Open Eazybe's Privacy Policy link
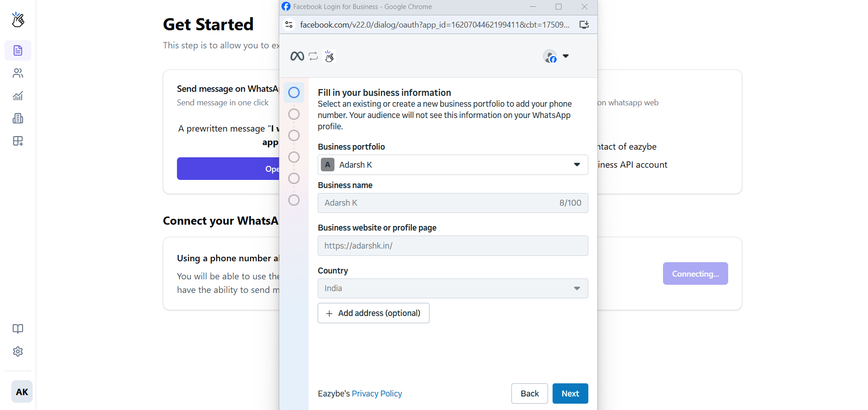 tap(377, 393)
